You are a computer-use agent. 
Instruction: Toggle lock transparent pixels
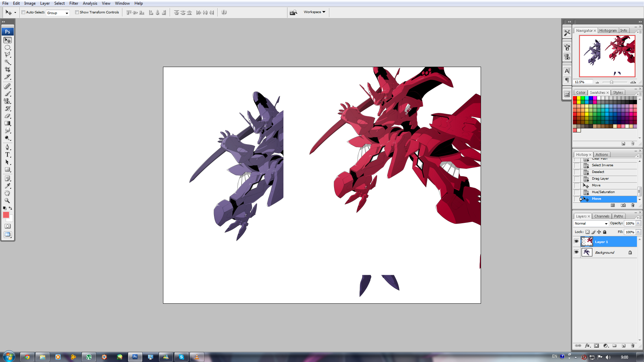(x=587, y=232)
